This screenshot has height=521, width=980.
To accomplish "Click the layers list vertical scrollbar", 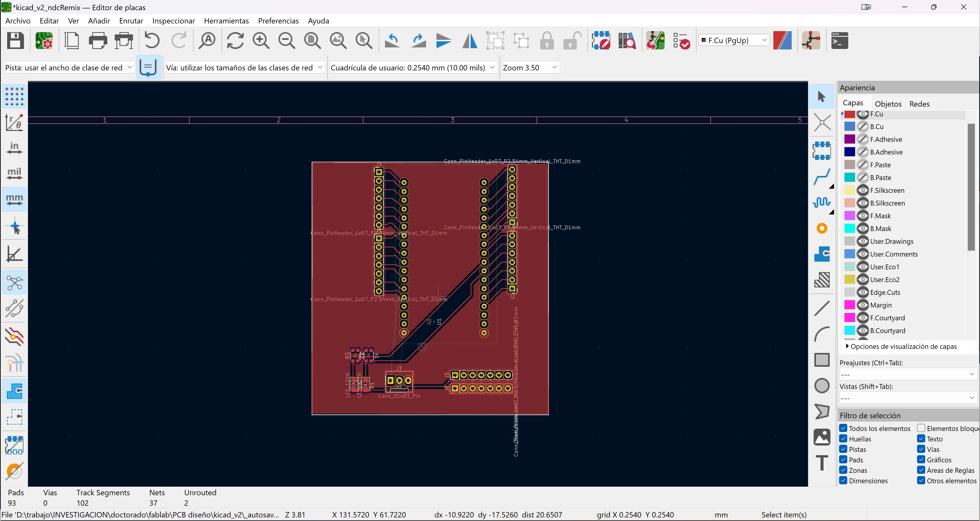I will pos(971,187).
